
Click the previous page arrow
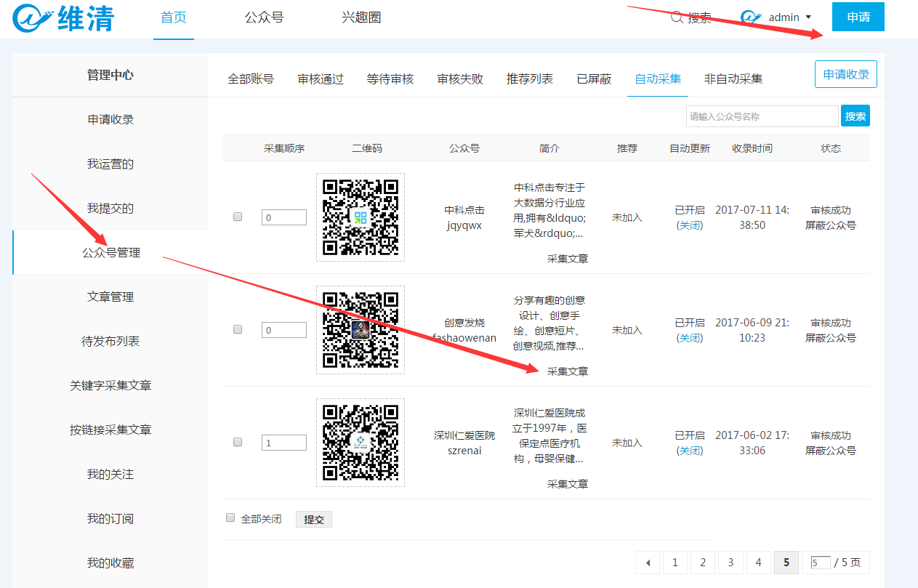point(647,563)
